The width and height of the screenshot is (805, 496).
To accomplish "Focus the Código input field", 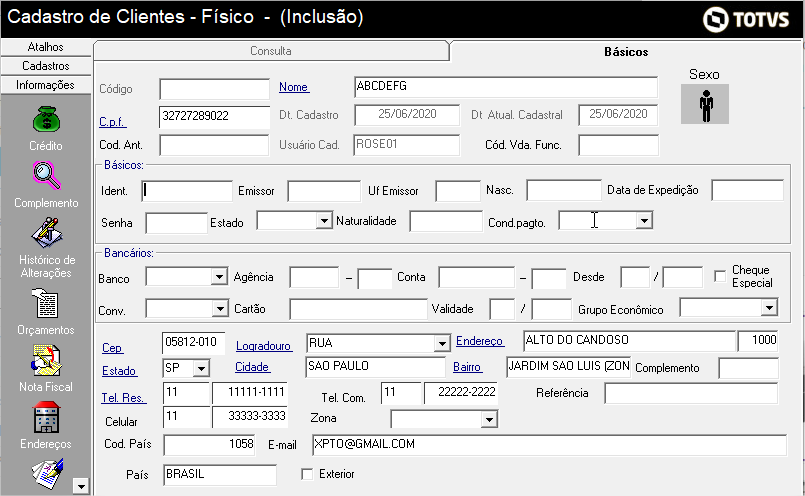I will tap(215, 89).
